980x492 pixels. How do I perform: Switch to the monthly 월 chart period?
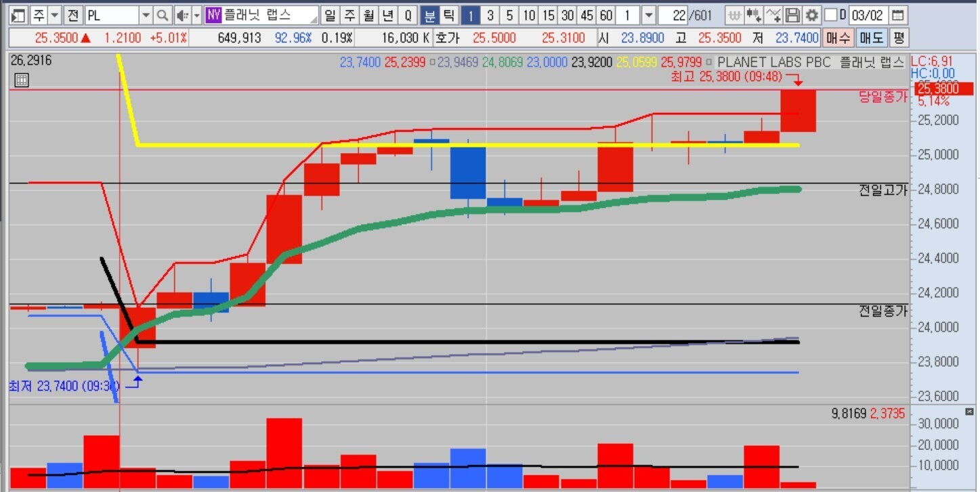coord(368,15)
